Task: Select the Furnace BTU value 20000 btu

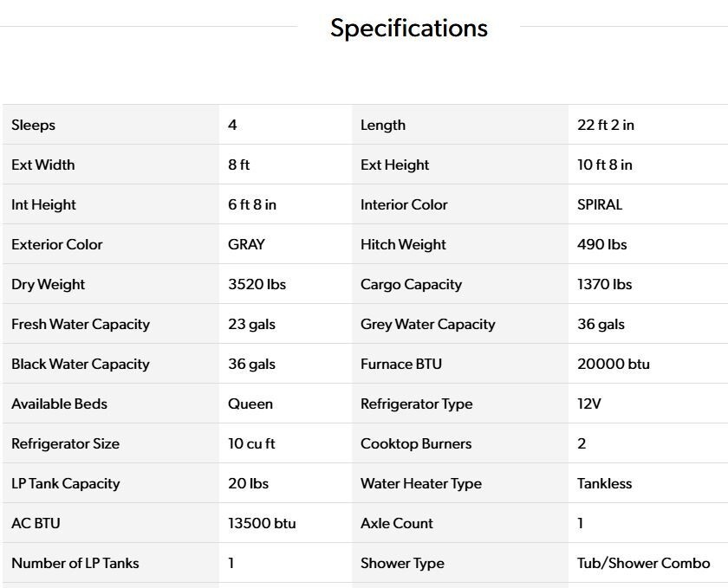Action: pyautogui.click(x=614, y=364)
